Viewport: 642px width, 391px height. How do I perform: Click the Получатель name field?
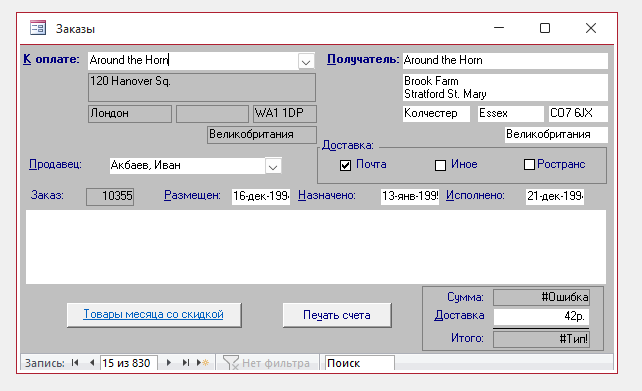click(505, 61)
